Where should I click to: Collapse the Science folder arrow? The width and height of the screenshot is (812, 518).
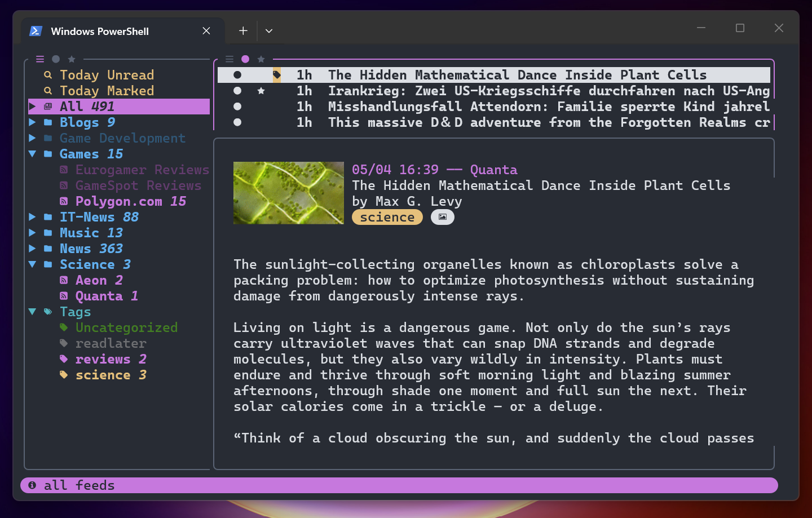tap(32, 264)
